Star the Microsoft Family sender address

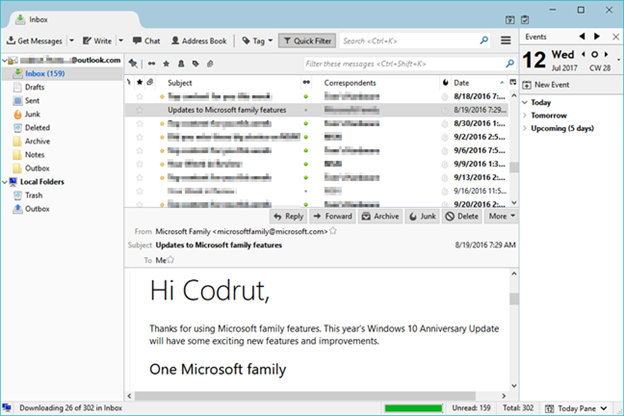coord(333,231)
